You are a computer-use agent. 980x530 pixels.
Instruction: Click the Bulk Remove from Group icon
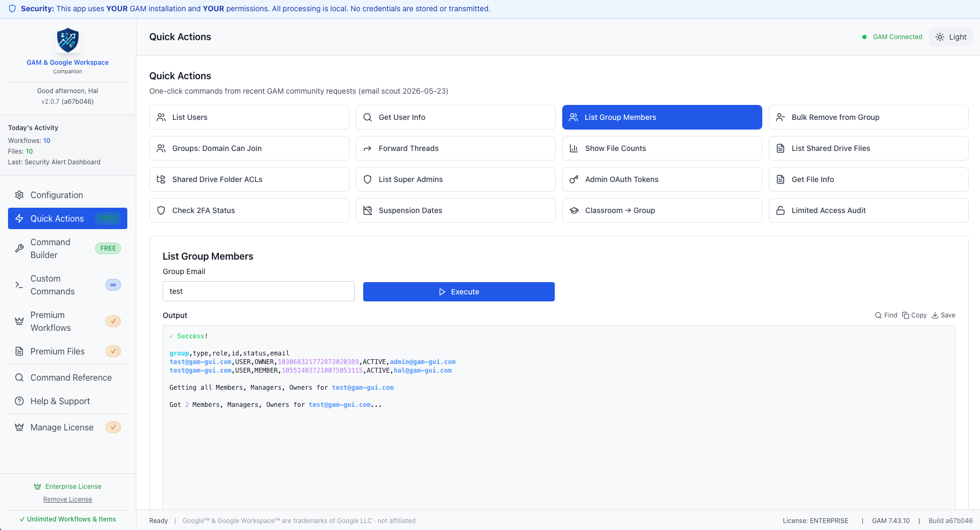pyautogui.click(x=780, y=117)
